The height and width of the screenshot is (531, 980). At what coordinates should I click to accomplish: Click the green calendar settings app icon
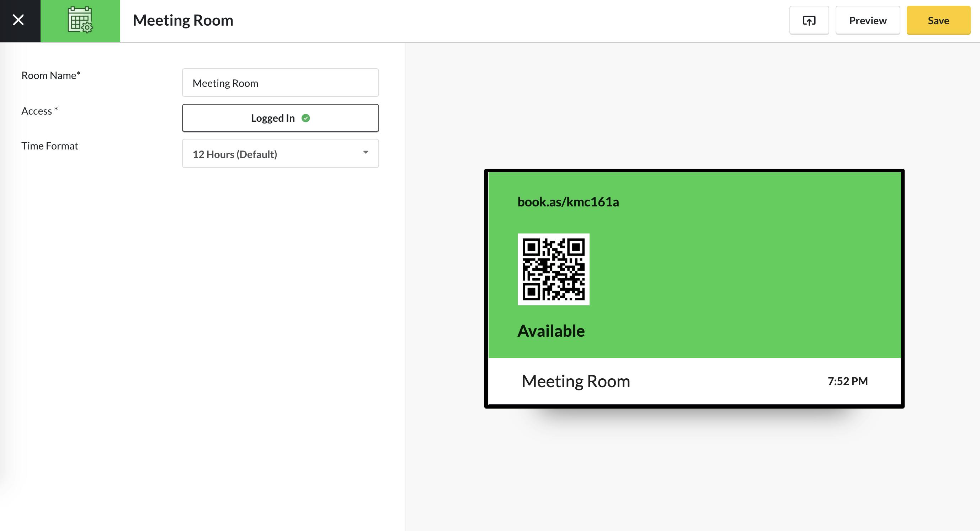pos(80,20)
